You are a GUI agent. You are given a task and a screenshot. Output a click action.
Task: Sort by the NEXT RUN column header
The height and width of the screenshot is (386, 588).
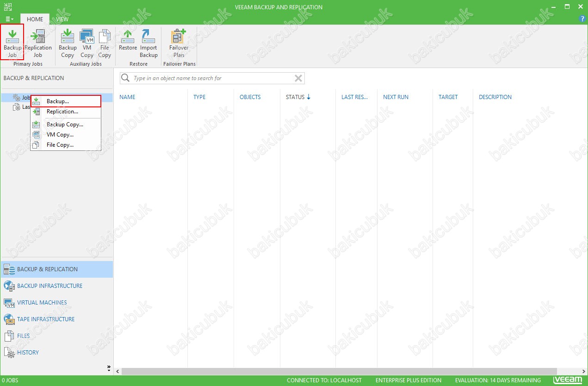[396, 97]
